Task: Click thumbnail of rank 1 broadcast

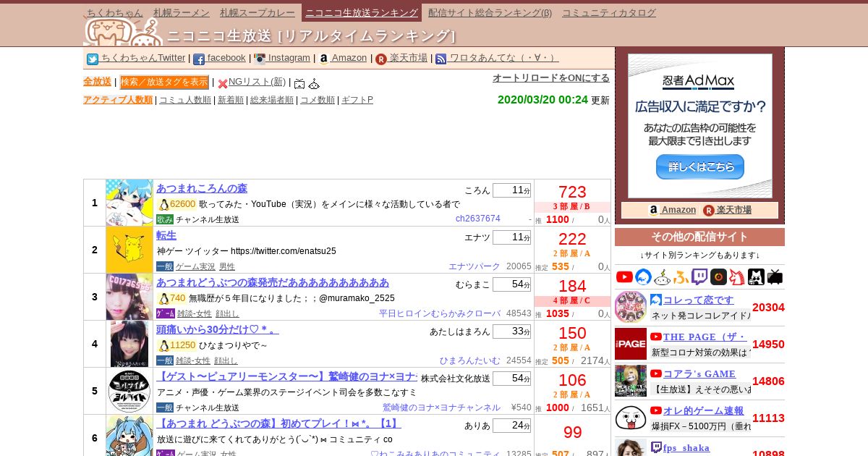Action: click(129, 203)
